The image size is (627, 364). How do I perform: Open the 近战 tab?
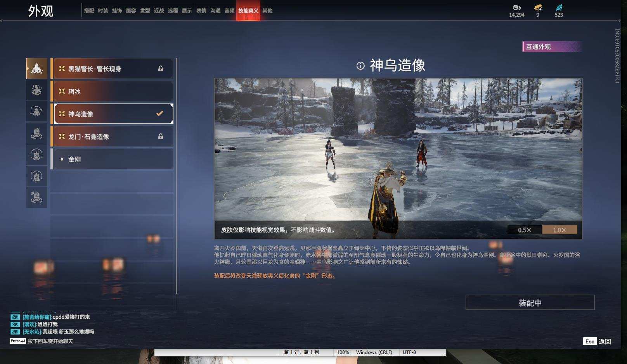[x=159, y=10]
